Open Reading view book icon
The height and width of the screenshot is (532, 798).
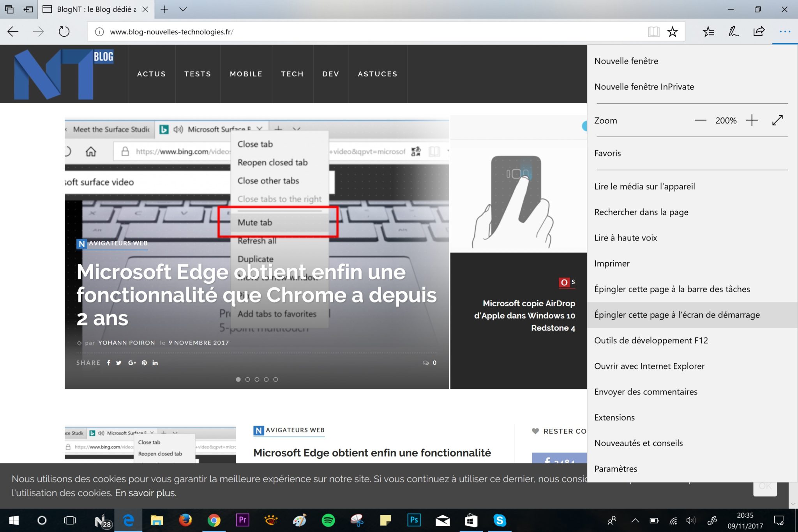[653, 32]
